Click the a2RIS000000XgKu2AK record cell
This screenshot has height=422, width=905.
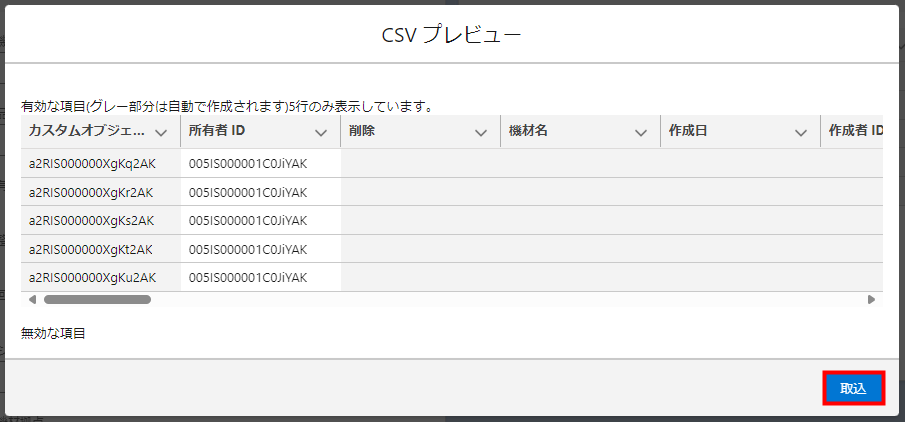(91, 277)
